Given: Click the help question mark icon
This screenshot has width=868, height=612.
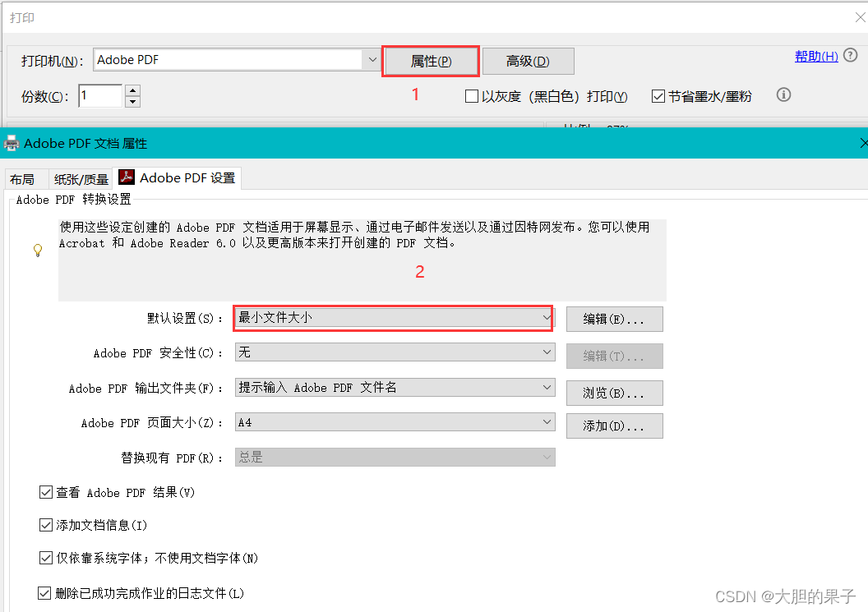Looking at the screenshot, I should click(x=850, y=55).
